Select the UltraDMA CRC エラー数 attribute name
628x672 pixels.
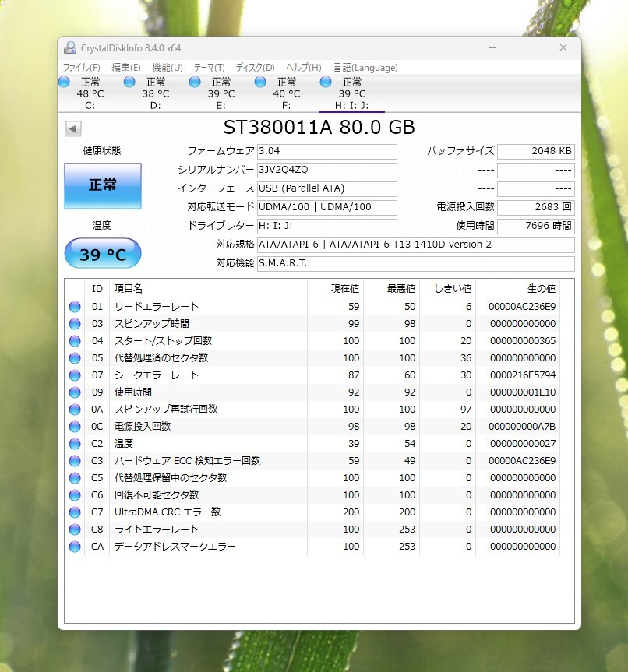click(168, 512)
